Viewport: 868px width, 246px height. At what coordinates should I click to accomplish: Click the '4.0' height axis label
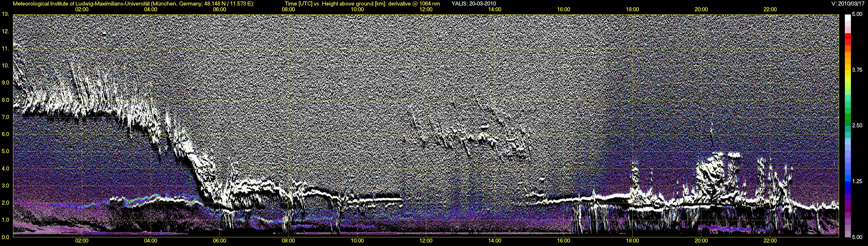pos(5,168)
